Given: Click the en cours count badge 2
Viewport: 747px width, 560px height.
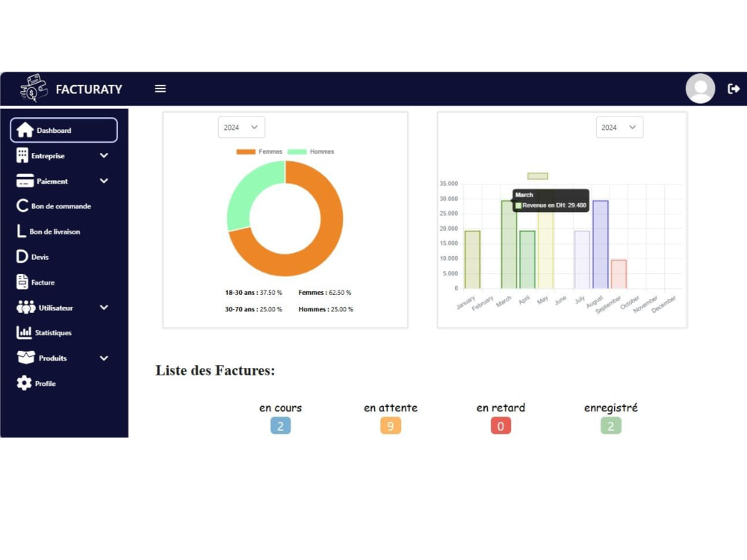Looking at the screenshot, I should tap(281, 426).
